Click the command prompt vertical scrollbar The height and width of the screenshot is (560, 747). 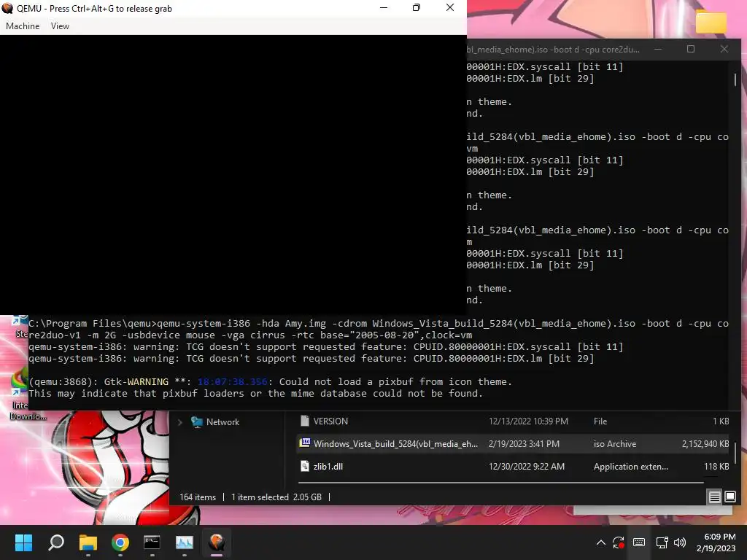pyautogui.click(x=735, y=80)
